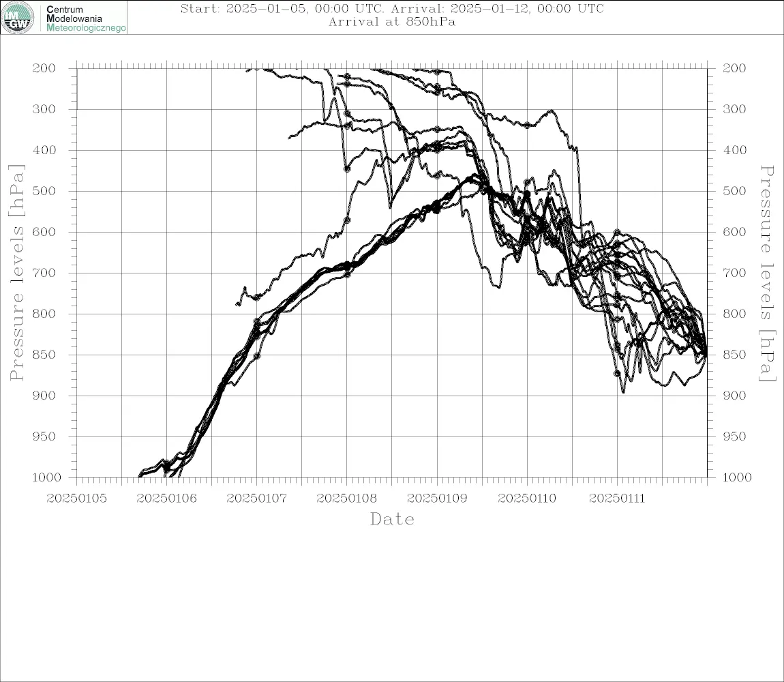Image resolution: width=784 pixels, height=682 pixels.
Task: Click right axis value 1000
Action: pyautogui.click(x=737, y=477)
